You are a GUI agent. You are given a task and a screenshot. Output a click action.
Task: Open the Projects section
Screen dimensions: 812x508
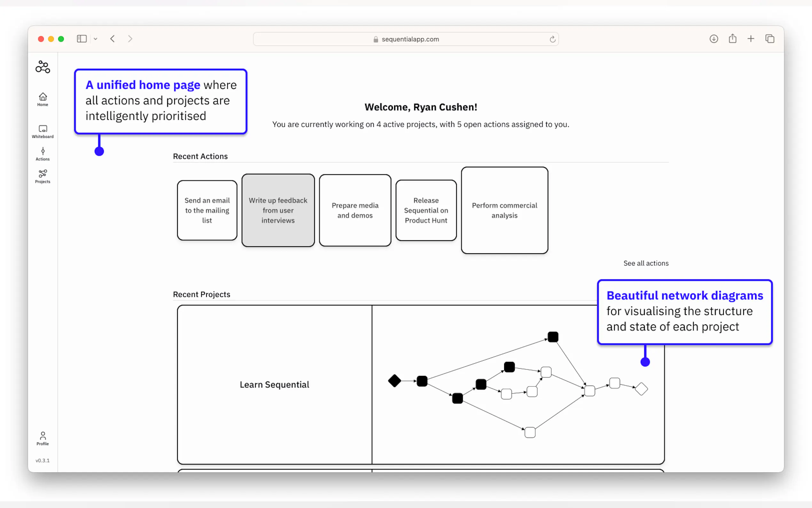[x=43, y=176]
